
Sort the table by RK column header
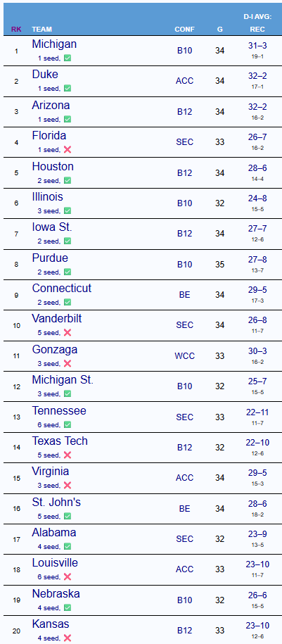click(16, 30)
